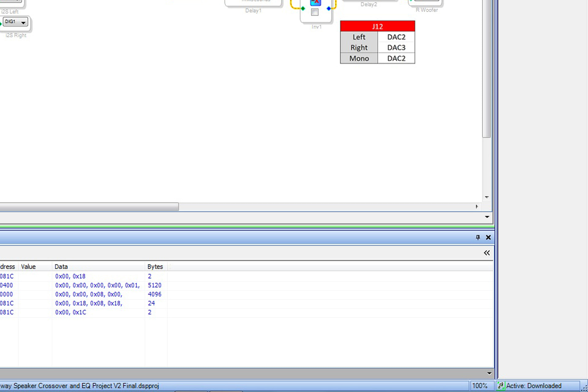Click the vertical scrollbar down arrow
Screen dimensions: 588x392
[487, 197]
